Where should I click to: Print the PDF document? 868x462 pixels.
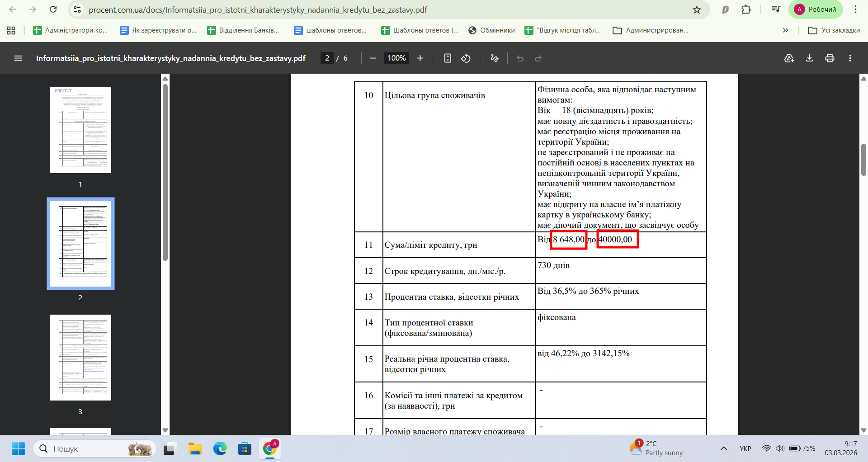830,58
